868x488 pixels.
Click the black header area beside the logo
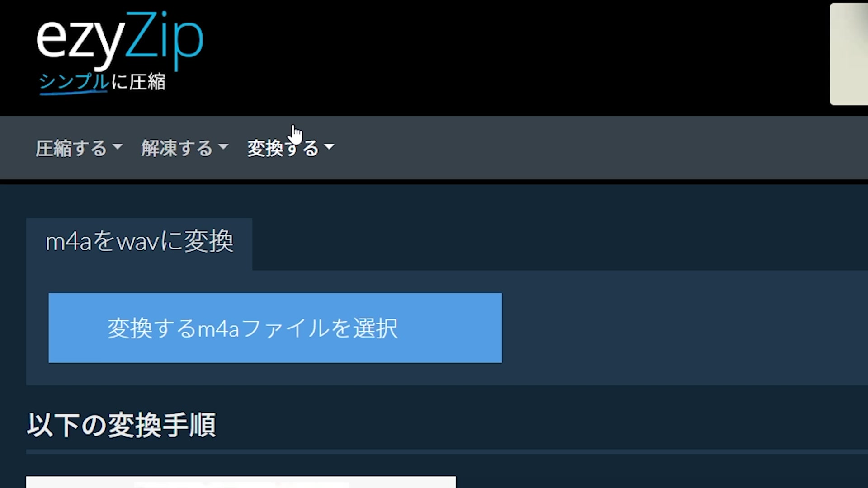tap(497, 54)
